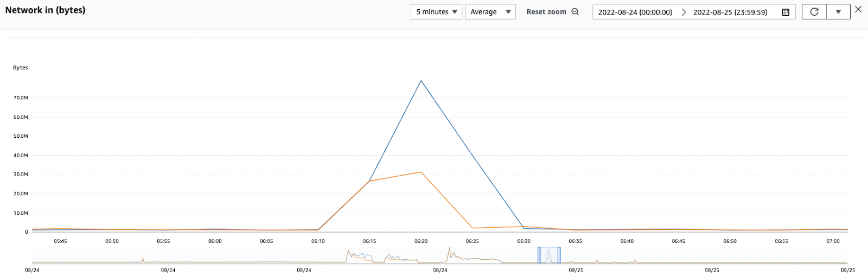
Task: Click the Reset zoom text
Action: pyautogui.click(x=546, y=12)
